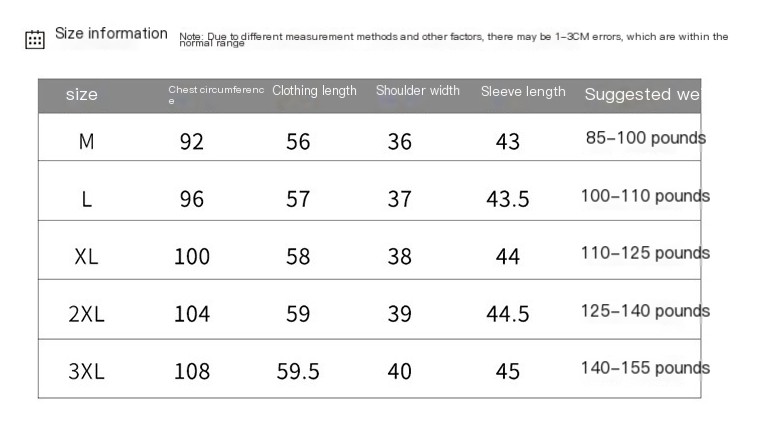Choose the XL size row label

(87, 257)
